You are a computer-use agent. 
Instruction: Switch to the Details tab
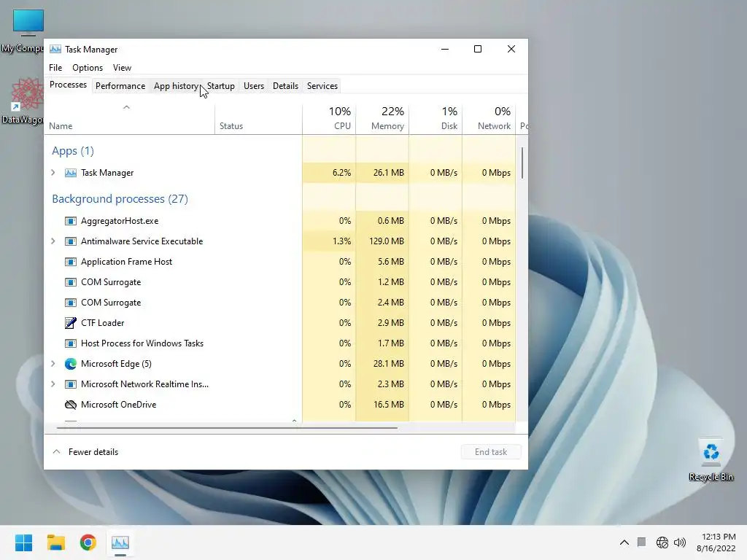(x=285, y=86)
